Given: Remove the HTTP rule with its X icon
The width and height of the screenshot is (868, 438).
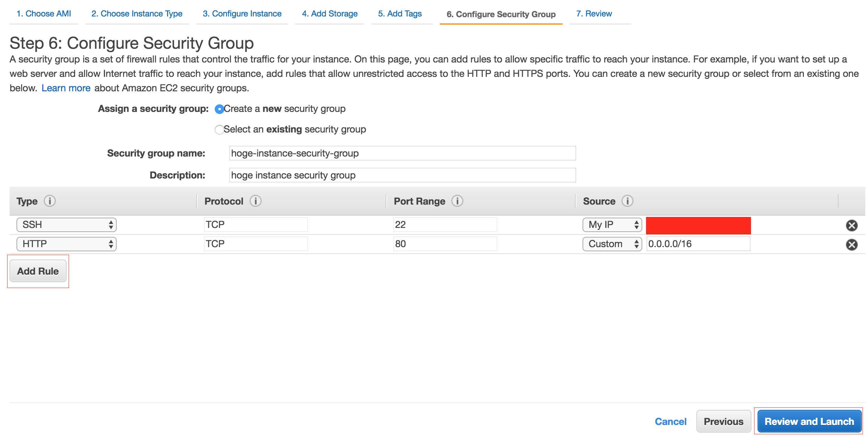Looking at the screenshot, I should tap(852, 244).
